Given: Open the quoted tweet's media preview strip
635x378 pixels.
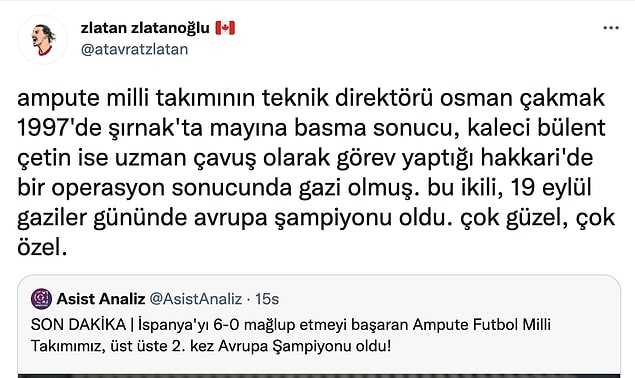Looking at the screenshot, I should click(x=319, y=376).
